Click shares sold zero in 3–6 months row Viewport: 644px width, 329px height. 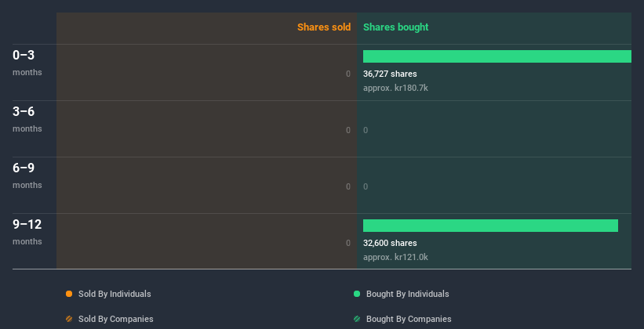(x=348, y=131)
